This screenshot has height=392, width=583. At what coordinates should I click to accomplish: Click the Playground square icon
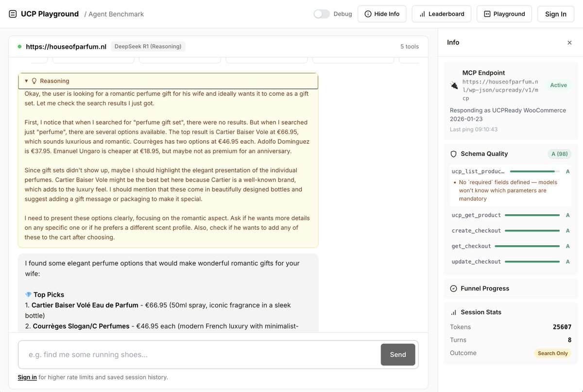tap(487, 14)
